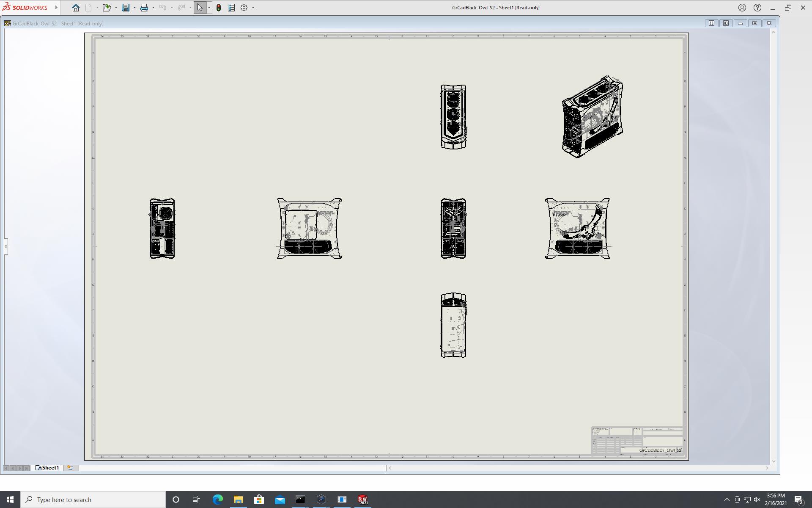The width and height of the screenshot is (812, 508).
Task: Click the left panel expand handle
Action: point(6,246)
